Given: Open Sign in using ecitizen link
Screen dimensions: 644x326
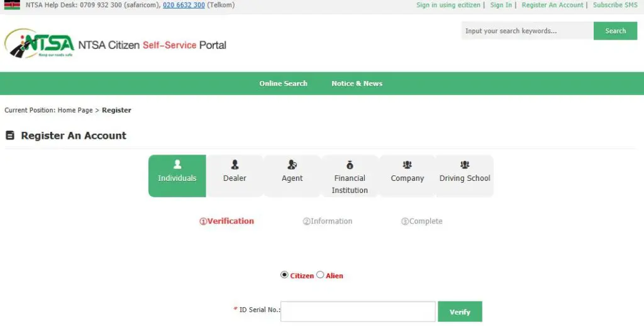Looking at the screenshot, I should click(448, 5).
